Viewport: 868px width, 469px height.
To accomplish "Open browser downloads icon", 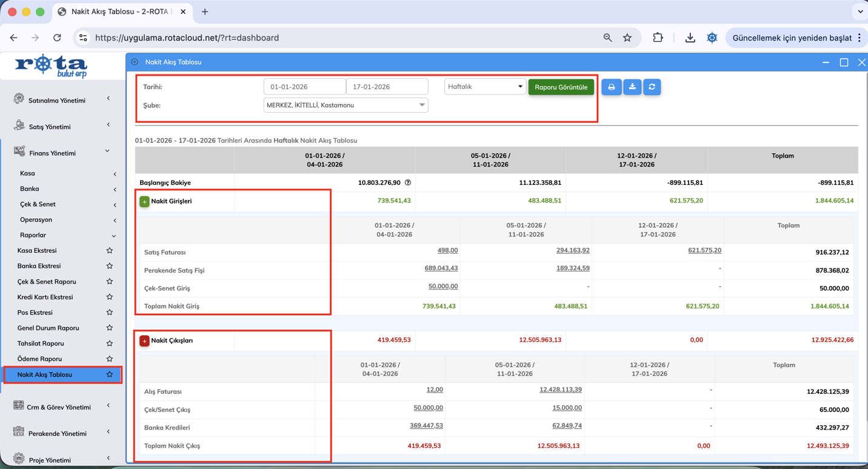I will 690,38.
